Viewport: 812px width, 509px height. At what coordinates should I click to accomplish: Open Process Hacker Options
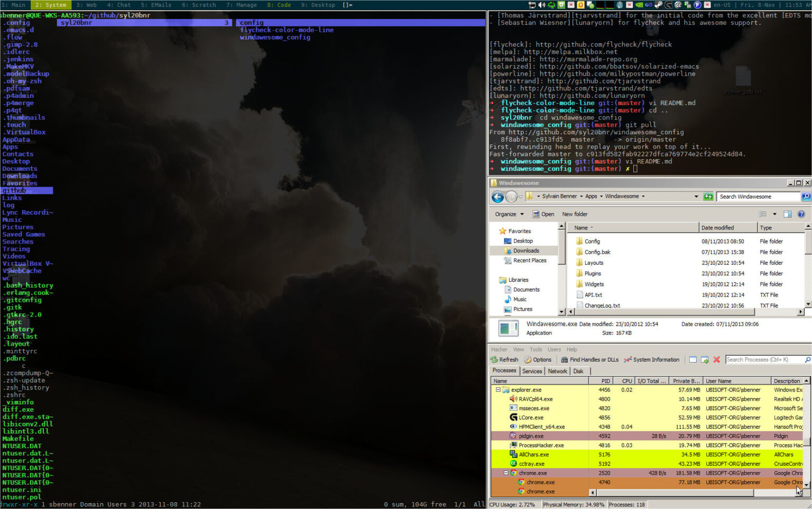click(x=538, y=359)
